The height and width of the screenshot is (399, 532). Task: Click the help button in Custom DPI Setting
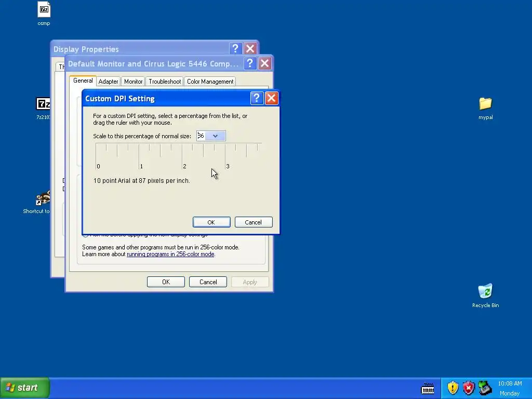click(257, 98)
